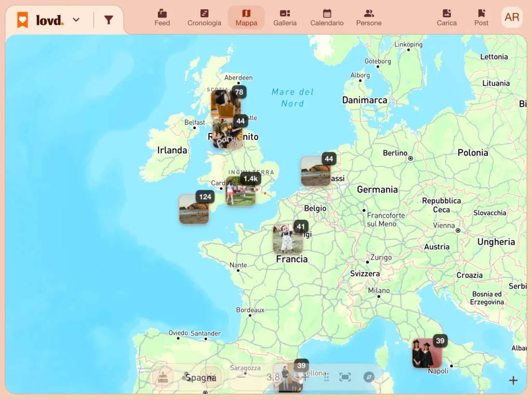The height and width of the screenshot is (399, 532).
Task: Click the Ungheria country label
Action: tap(496, 242)
